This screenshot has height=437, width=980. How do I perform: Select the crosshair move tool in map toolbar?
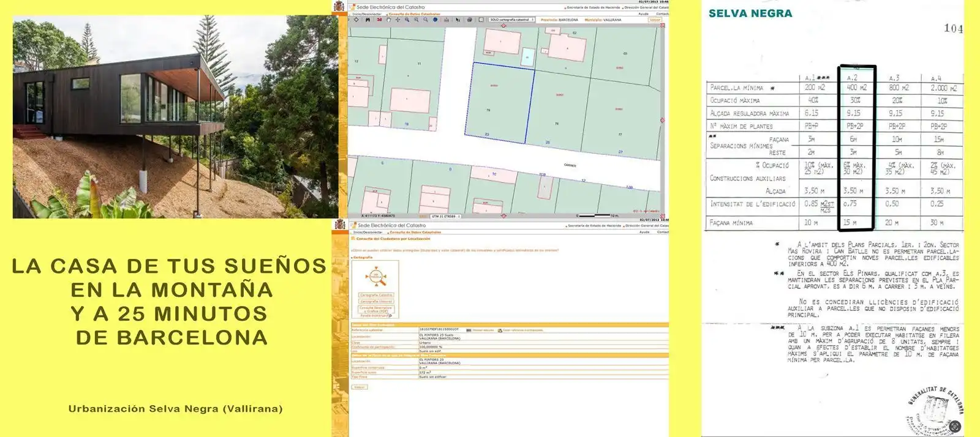[x=398, y=20]
